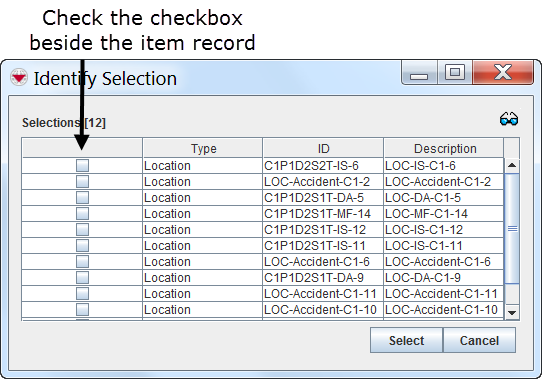Click the description cell LOC-IS-C1-6
Viewport: 542px width, 379px height.
(x=444, y=166)
